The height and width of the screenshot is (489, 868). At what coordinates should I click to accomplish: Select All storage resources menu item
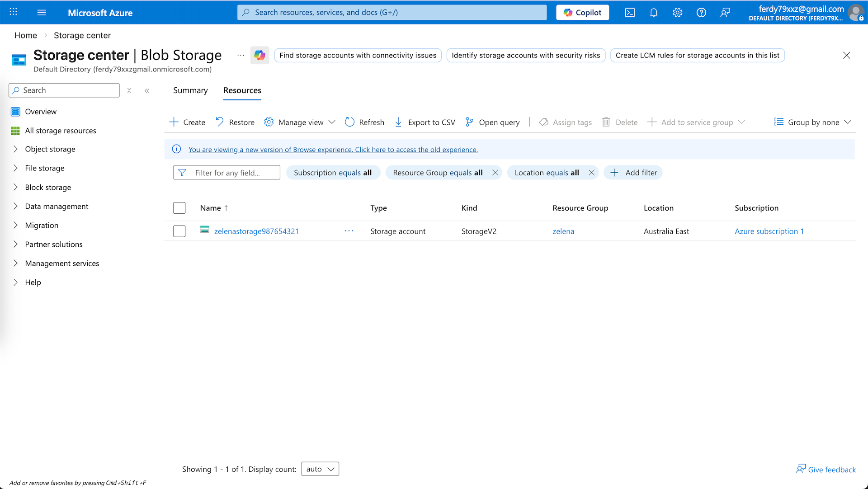pos(61,131)
